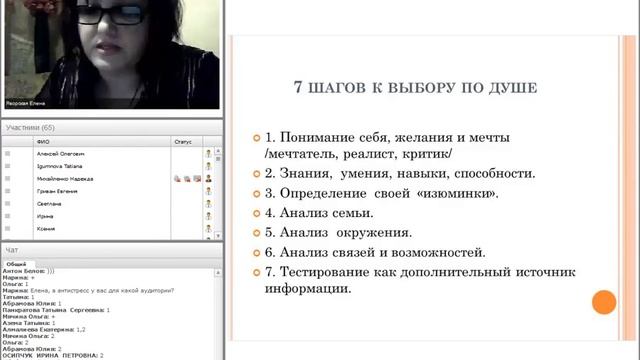
Task: Click slide item 5. Анализ окружения
Action: 338,232
